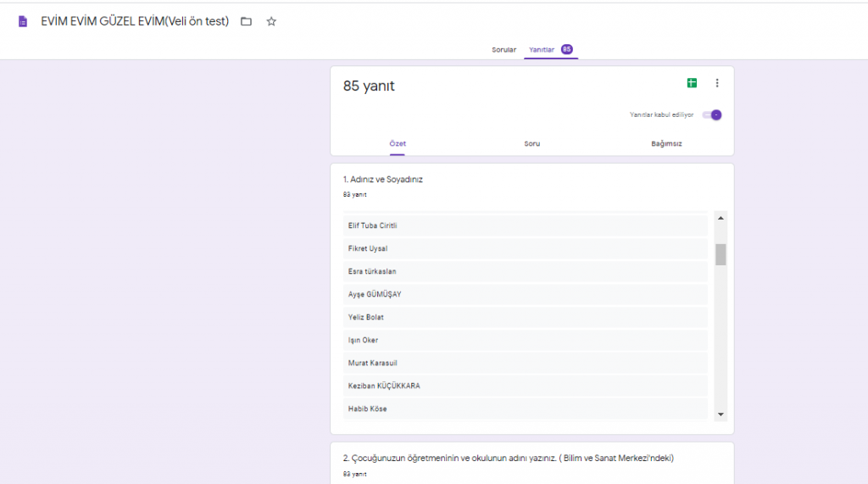Click the purple Google Forms document icon
The image size is (868, 484).
pos(23,22)
